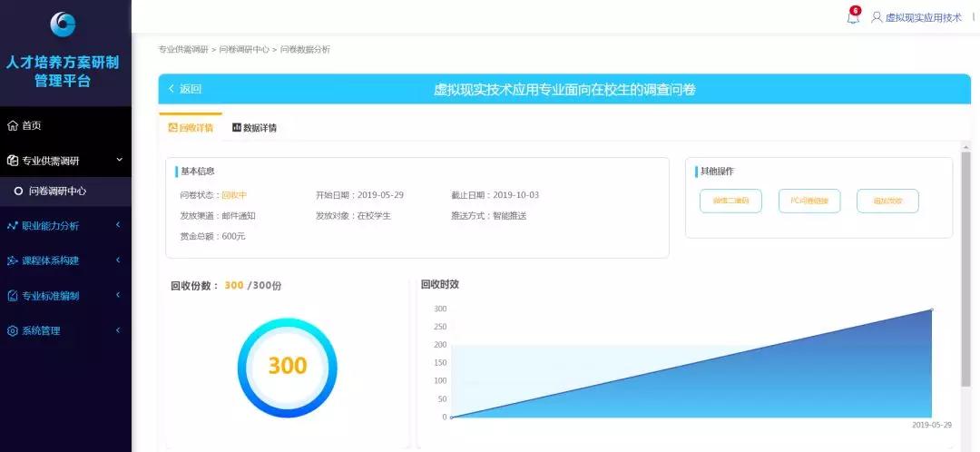Click the 系统管理 gear icon
The width and height of the screenshot is (980, 452).
pos(13,330)
